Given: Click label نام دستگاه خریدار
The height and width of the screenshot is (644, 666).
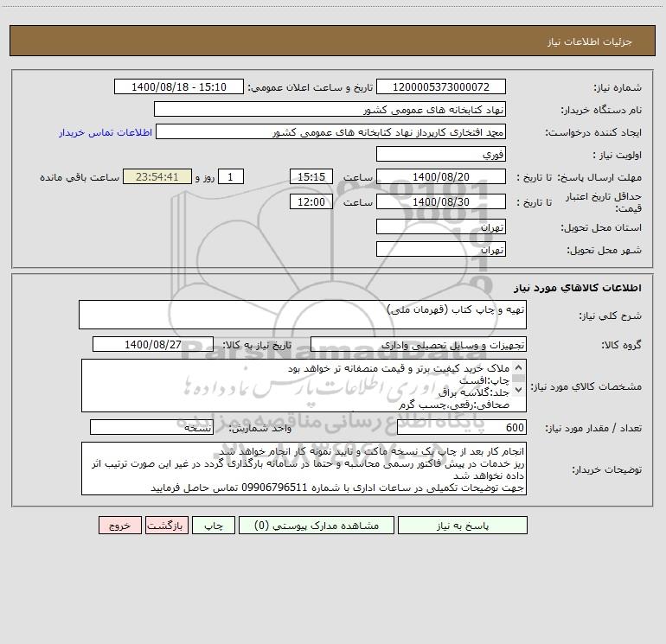Looking at the screenshot, I should pyautogui.click(x=601, y=110).
